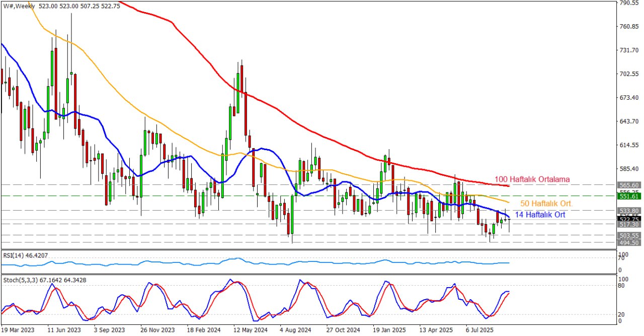The width and height of the screenshot is (644, 336).
Task: Click the 673.40 price axis value
Action: click(x=628, y=98)
